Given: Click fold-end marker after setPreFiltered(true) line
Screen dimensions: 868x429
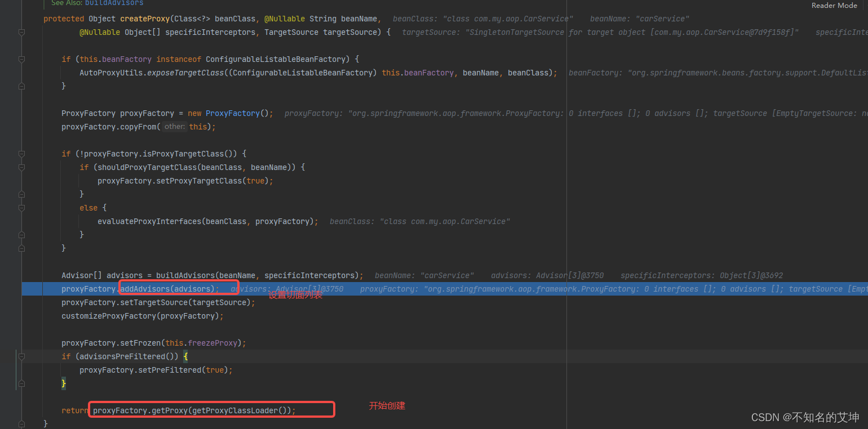Looking at the screenshot, I should [21, 383].
